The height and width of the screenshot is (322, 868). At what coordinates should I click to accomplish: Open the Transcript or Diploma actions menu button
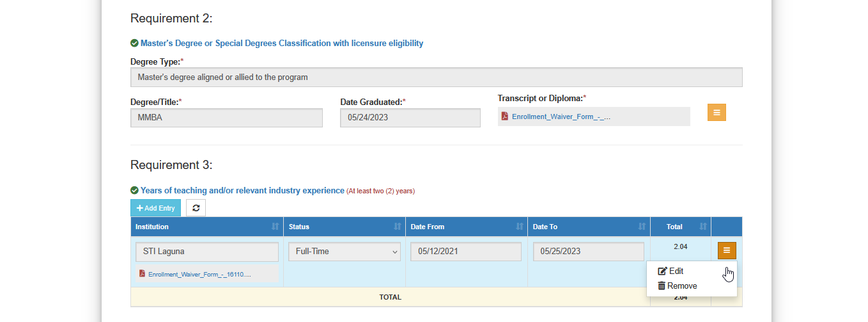click(x=717, y=112)
